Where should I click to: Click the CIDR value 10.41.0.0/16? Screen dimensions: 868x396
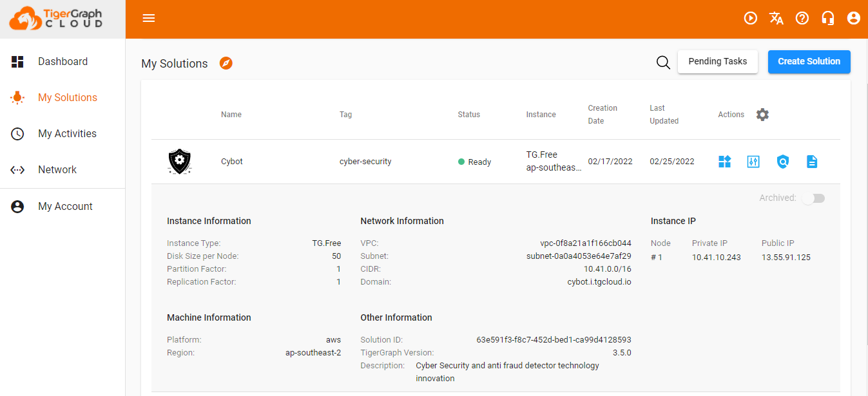pyautogui.click(x=608, y=269)
